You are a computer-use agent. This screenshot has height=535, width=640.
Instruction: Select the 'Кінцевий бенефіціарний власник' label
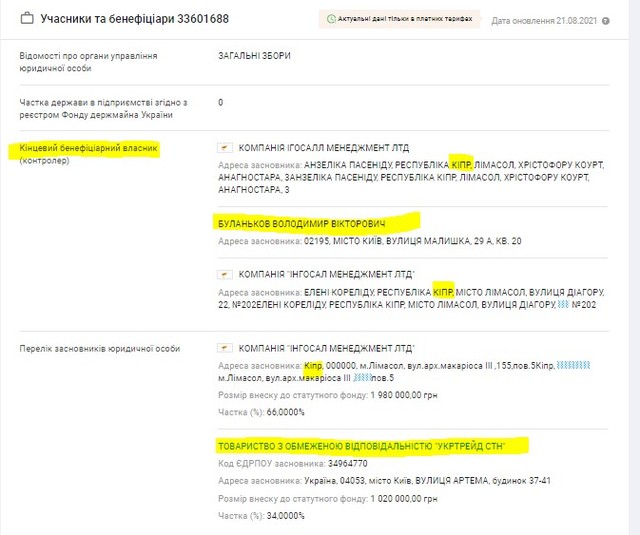tap(87, 148)
